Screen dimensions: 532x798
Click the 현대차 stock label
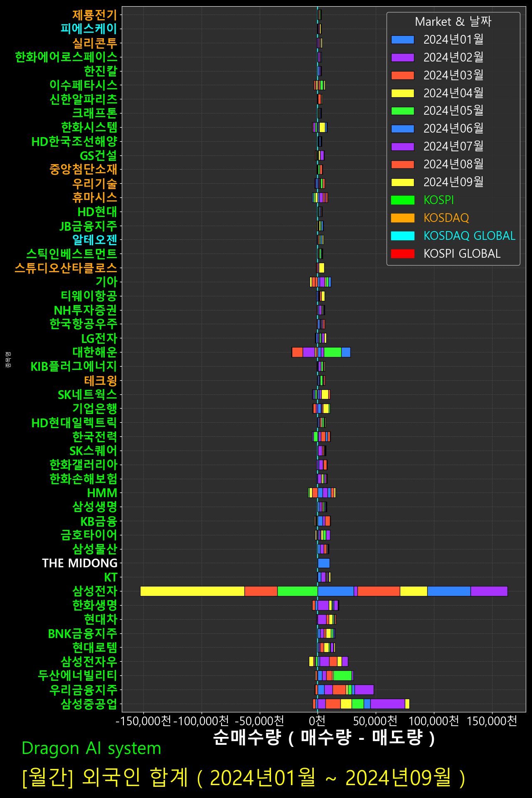point(101,619)
